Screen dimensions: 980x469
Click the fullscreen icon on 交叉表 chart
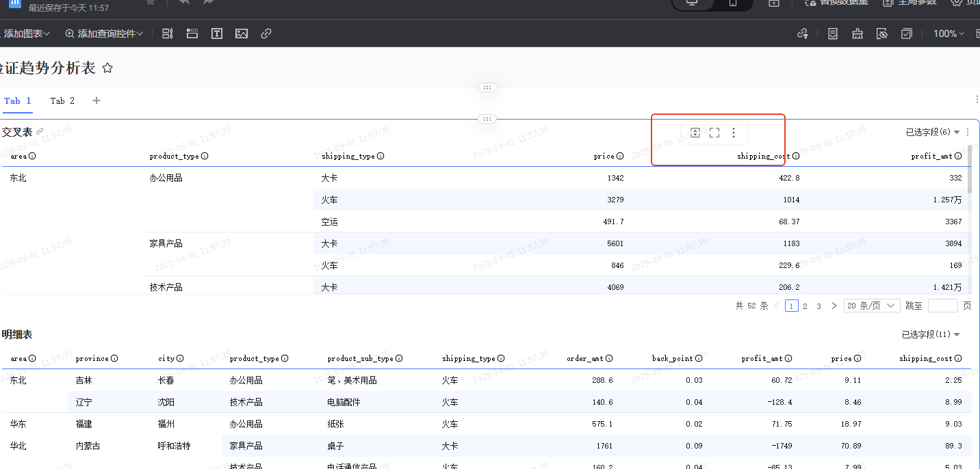point(714,133)
